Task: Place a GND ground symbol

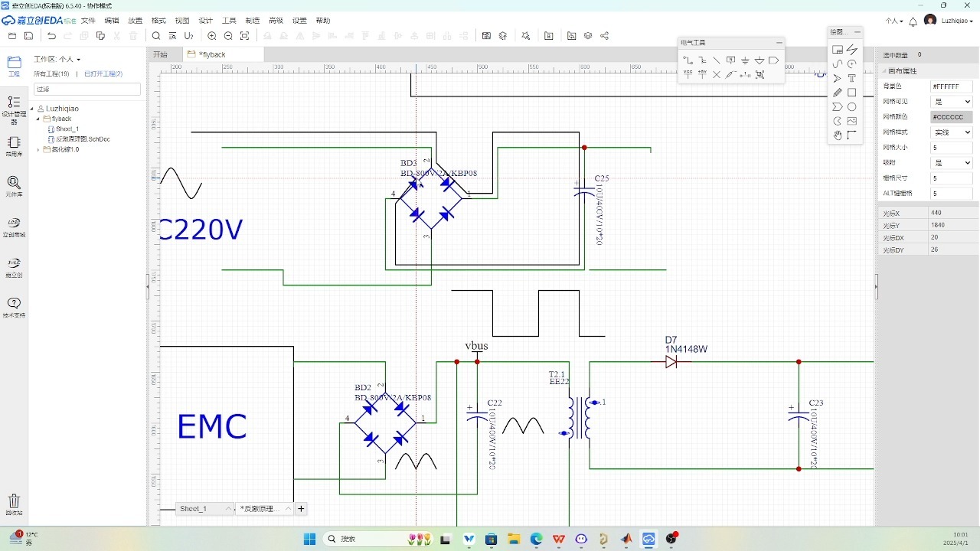Action: 745,60
